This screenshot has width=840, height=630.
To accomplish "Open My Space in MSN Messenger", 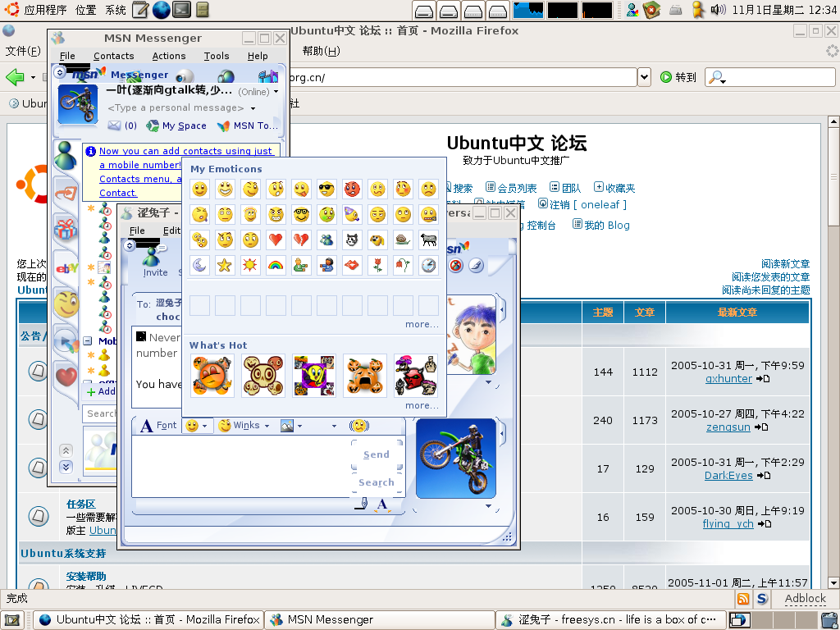I will [x=176, y=126].
